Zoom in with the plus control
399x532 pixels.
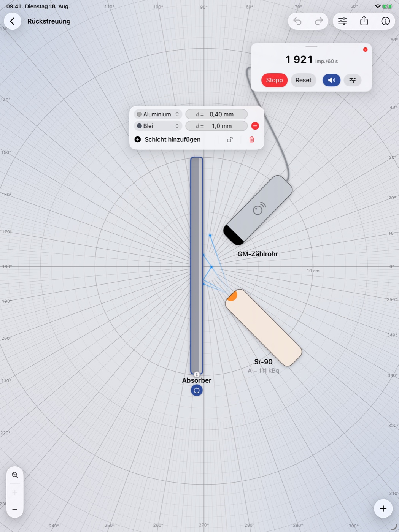coord(15,492)
